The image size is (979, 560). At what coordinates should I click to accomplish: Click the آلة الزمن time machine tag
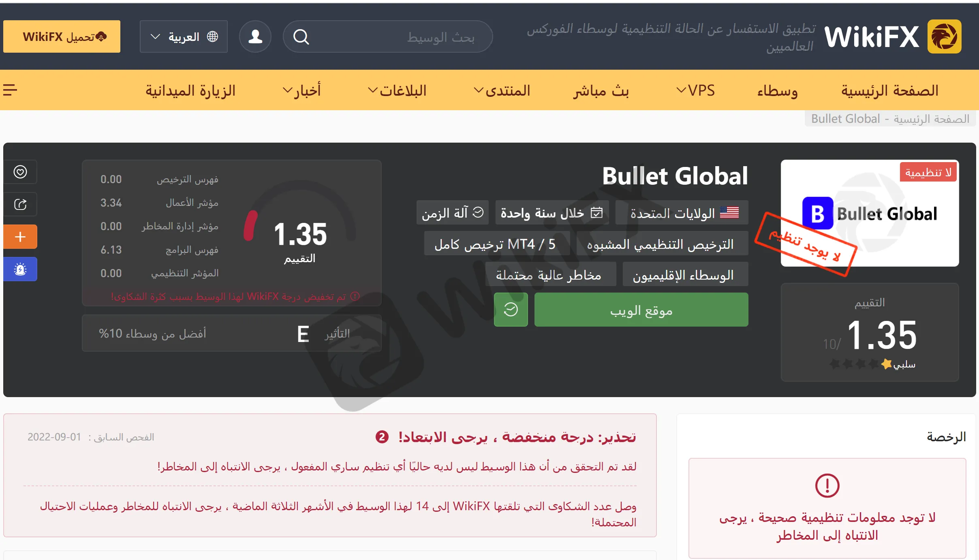click(453, 212)
